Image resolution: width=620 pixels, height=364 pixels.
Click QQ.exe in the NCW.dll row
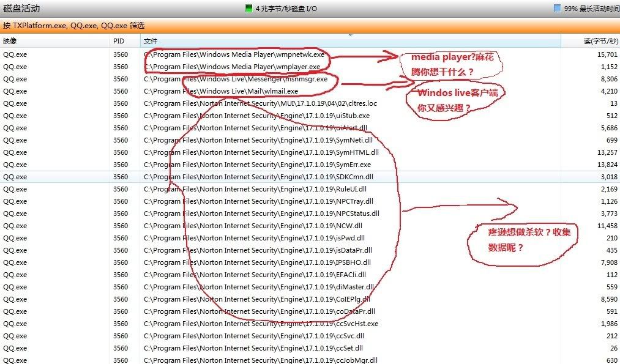pyautogui.click(x=15, y=226)
